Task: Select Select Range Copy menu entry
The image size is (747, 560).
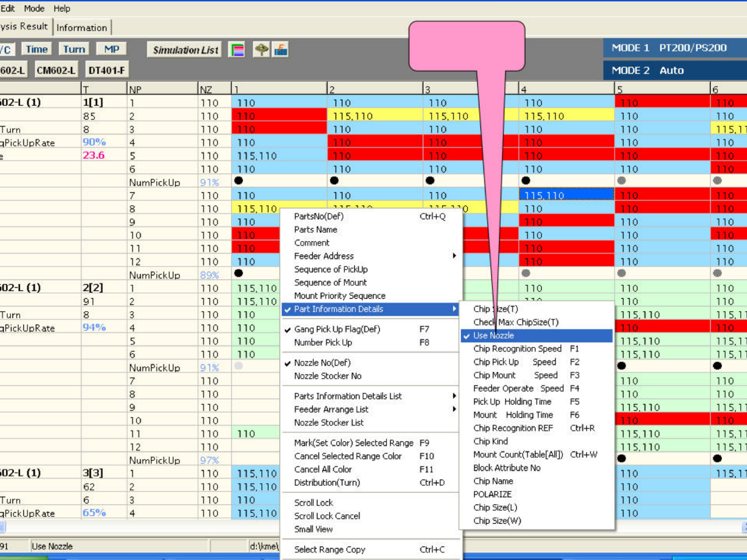Action: click(x=330, y=550)
